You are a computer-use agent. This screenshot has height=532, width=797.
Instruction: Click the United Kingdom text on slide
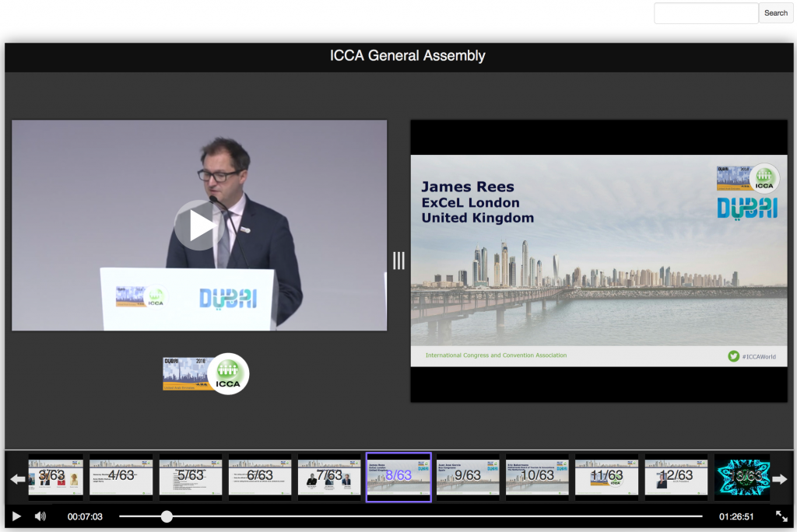tap(478, 218)
